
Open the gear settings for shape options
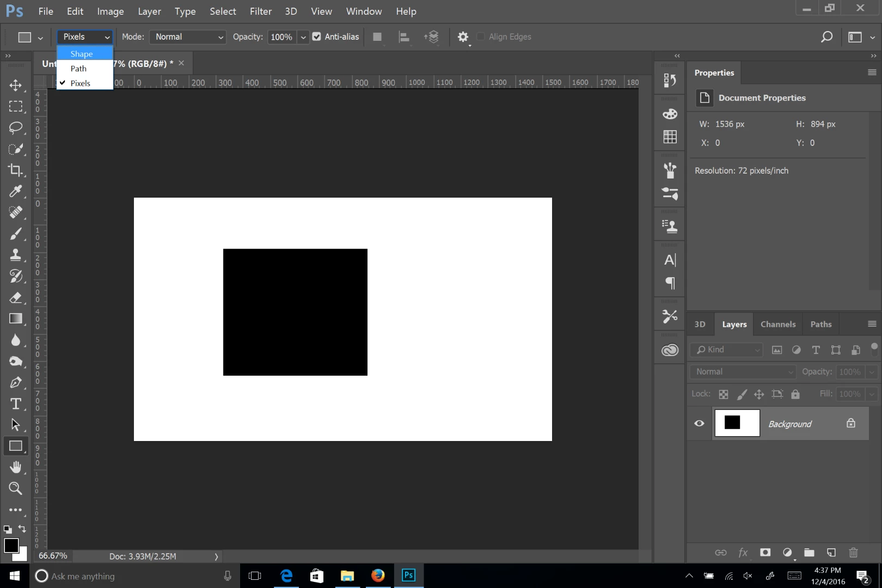pos(463,37)
